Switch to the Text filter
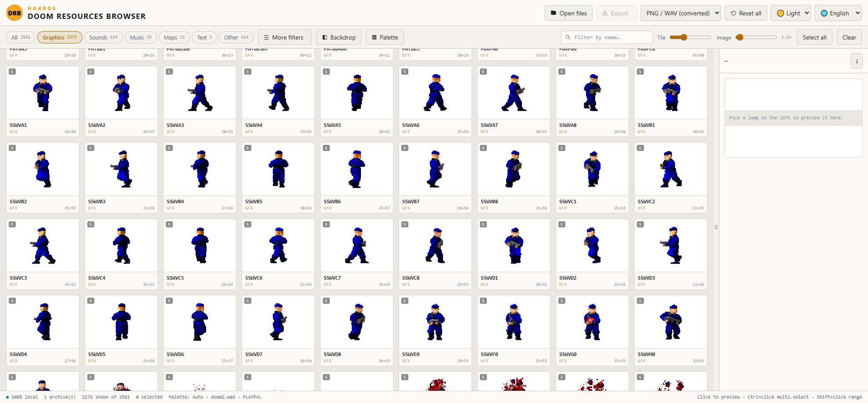Image resolution: width=868 pixels, height=403 pixels. (204, 37)
